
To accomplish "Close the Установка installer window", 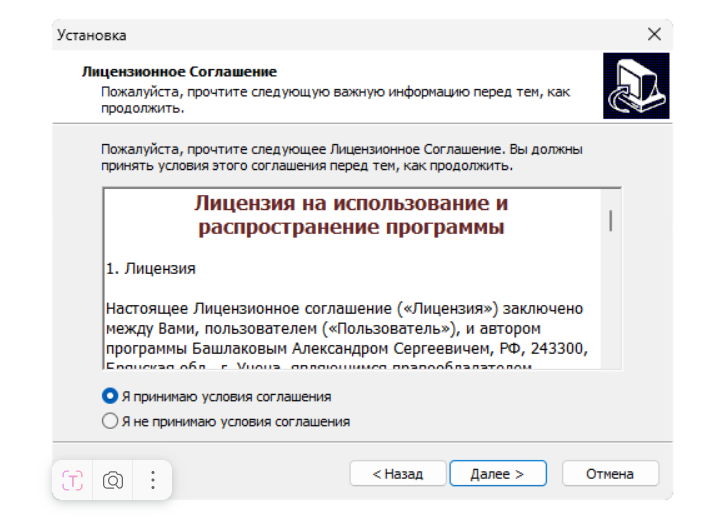I will coord(654,34).
